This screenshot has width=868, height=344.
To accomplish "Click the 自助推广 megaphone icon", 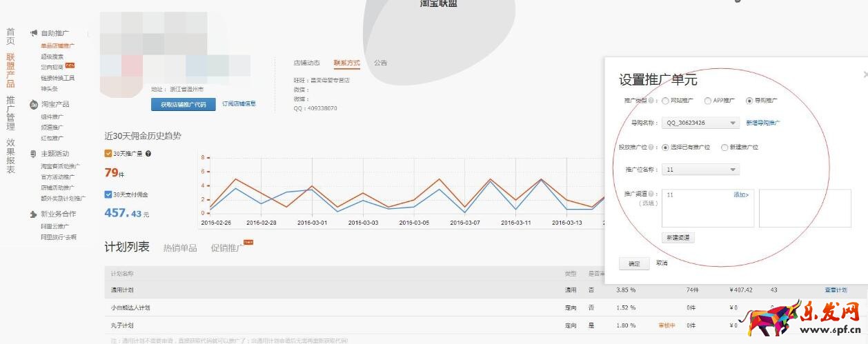I will click(x=33, y=33).
